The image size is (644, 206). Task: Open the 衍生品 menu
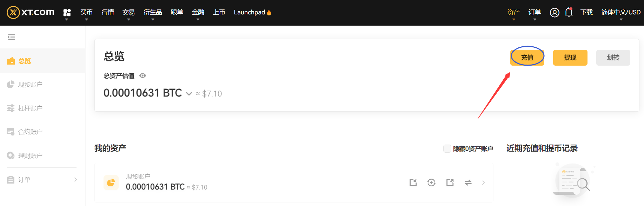point(153,13)
